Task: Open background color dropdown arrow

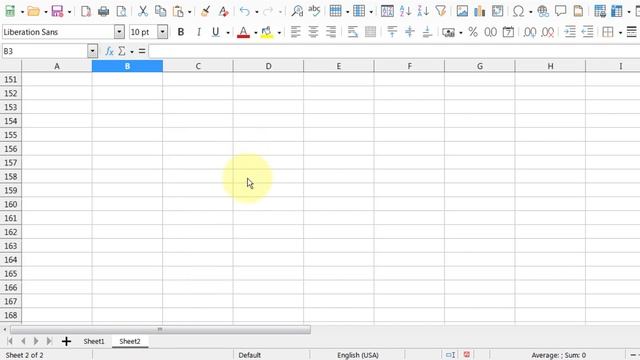Action: tap(279, 32)
